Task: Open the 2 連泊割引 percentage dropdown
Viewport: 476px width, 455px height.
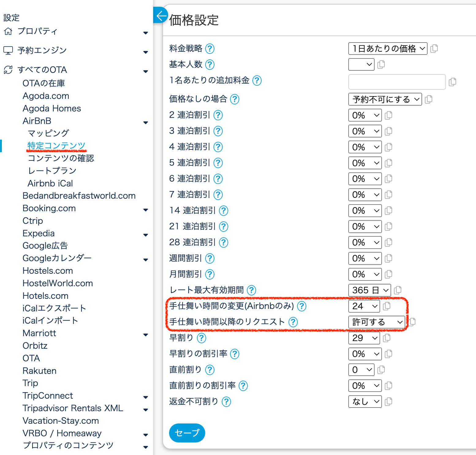Action: tap(365, 115)
